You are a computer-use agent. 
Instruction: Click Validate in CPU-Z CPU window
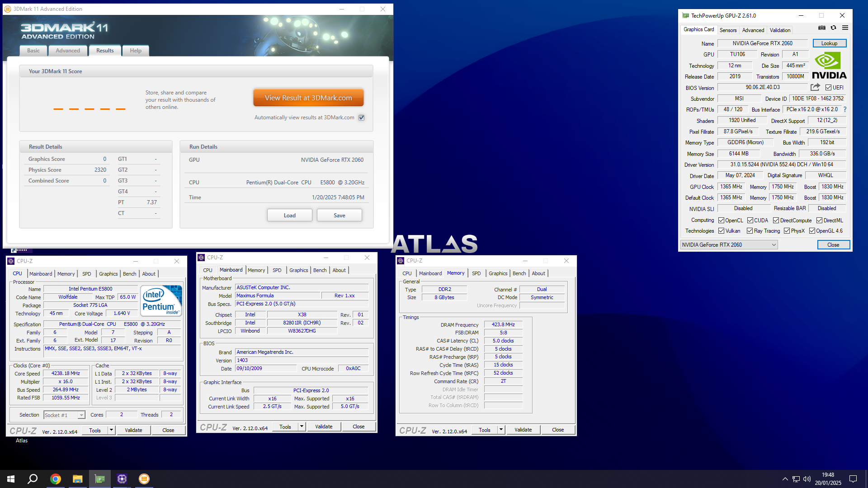[x=133, y=430]
